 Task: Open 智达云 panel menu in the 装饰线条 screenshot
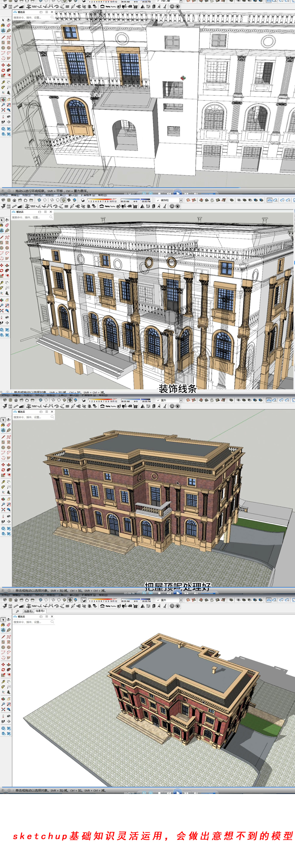(45, 212)
